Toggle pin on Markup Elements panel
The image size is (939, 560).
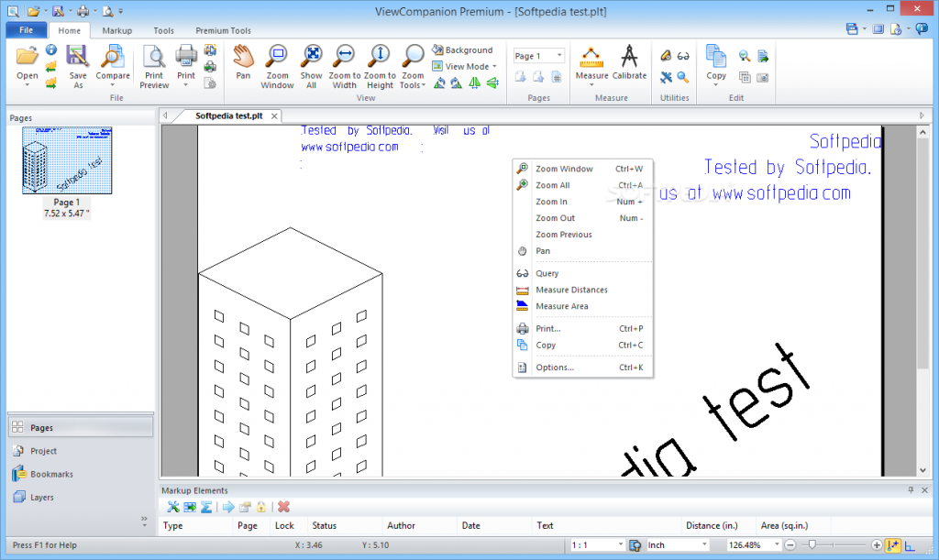click(911, 490)
